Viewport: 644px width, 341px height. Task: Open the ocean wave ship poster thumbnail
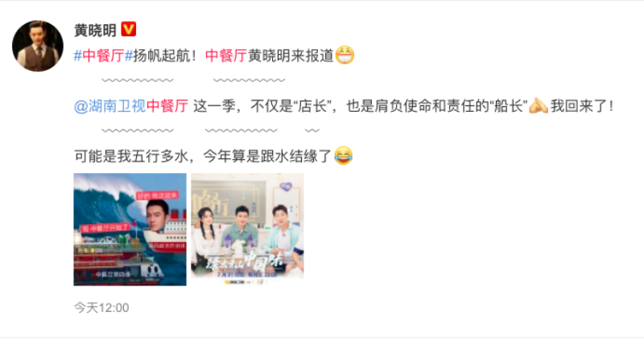(130, 229)
